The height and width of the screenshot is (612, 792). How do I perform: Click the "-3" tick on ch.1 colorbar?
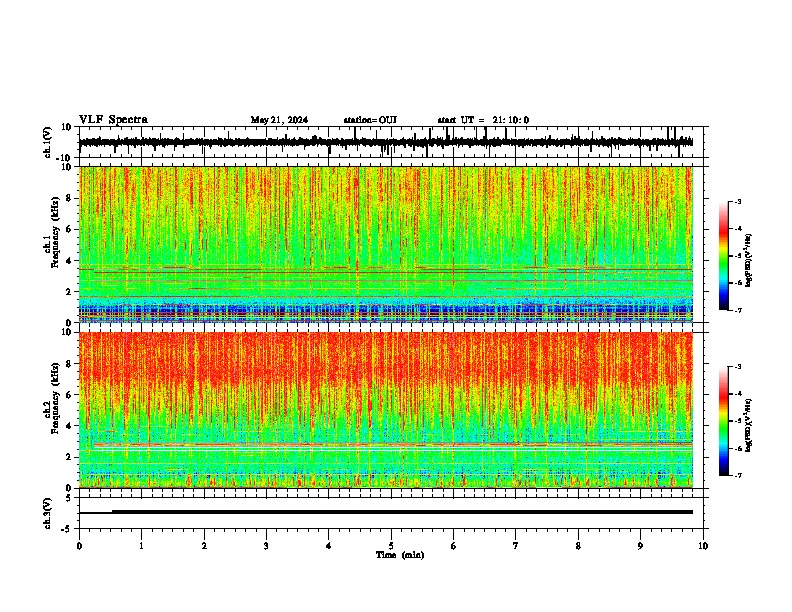[x=737, y=201]
